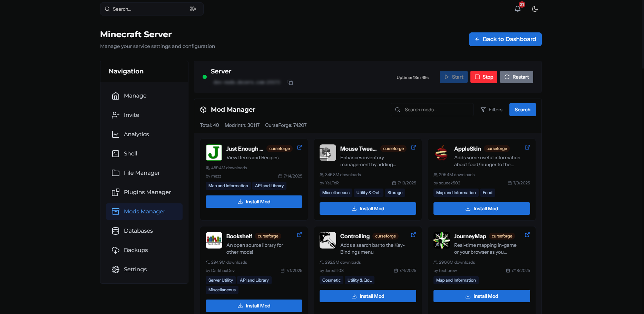
Task: Open the notifications bell icon
Action: click(x=518, y=9)
